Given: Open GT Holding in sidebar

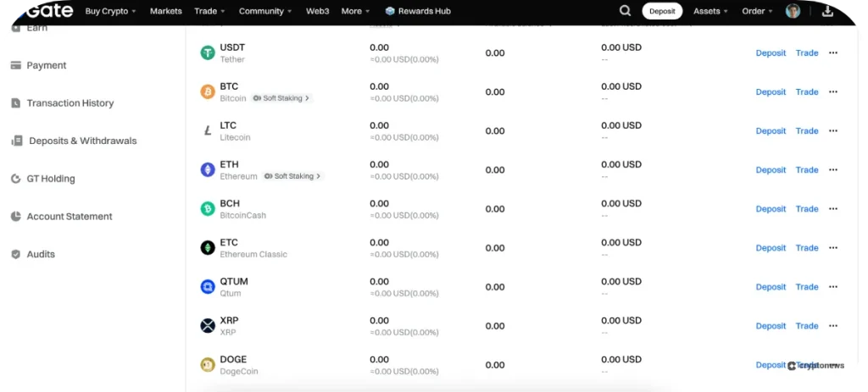Looking at the screenshot, I should tap(51, 179).
